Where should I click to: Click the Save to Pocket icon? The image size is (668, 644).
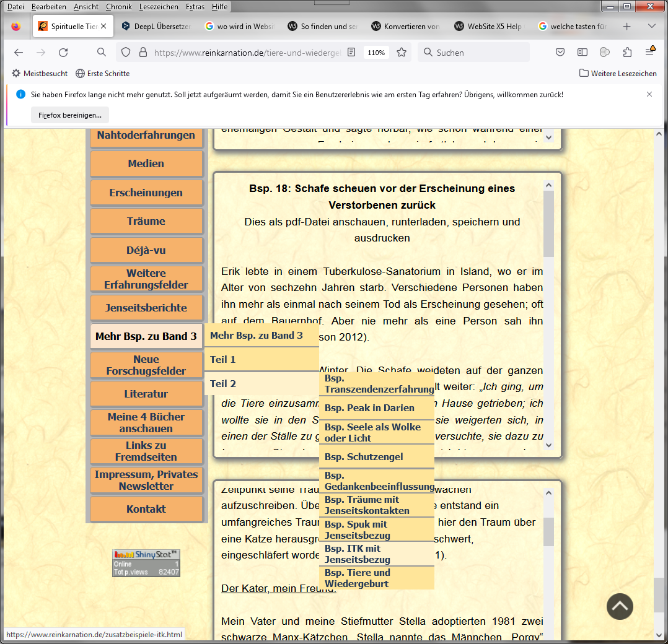(x=560, y=53)
